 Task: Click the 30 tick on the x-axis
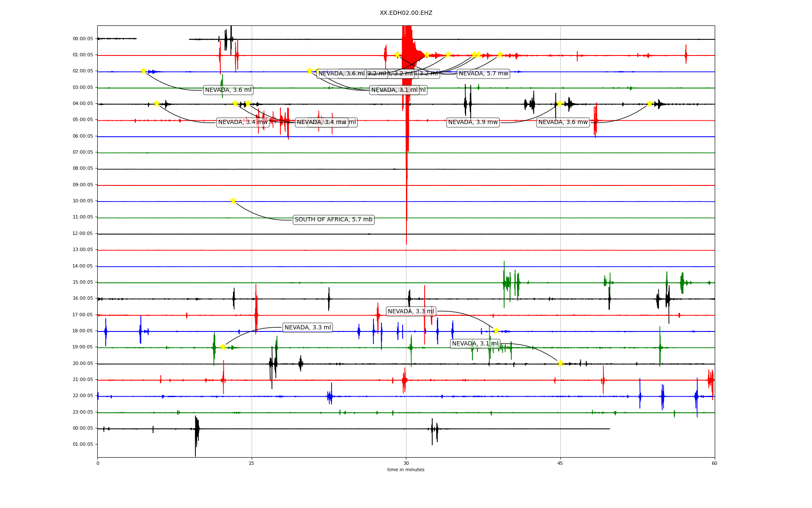[406, 463]
